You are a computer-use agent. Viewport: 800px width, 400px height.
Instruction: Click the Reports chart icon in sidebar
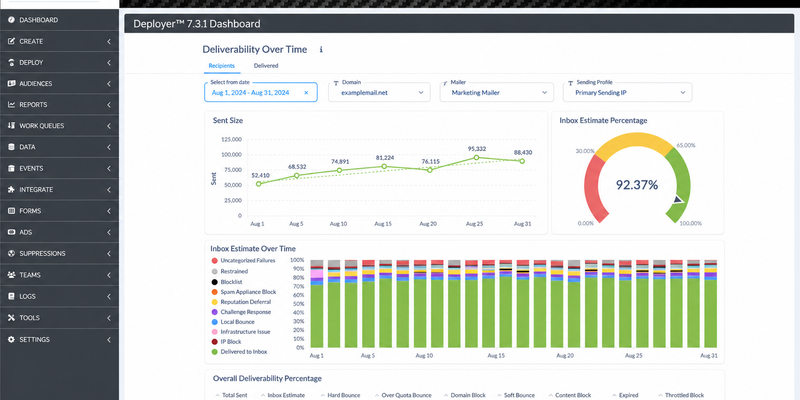point(11,105)
